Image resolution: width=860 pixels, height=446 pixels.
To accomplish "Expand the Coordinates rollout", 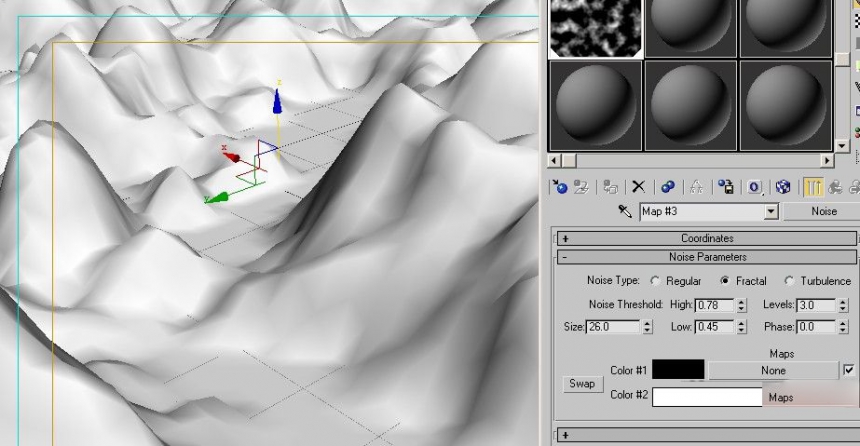I will (707, 239).
